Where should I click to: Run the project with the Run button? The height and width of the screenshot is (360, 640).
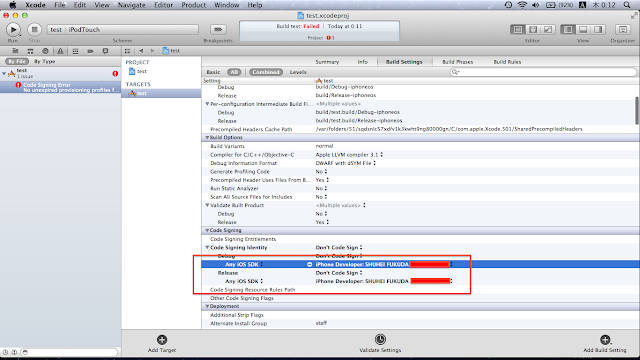coord(13,30)
